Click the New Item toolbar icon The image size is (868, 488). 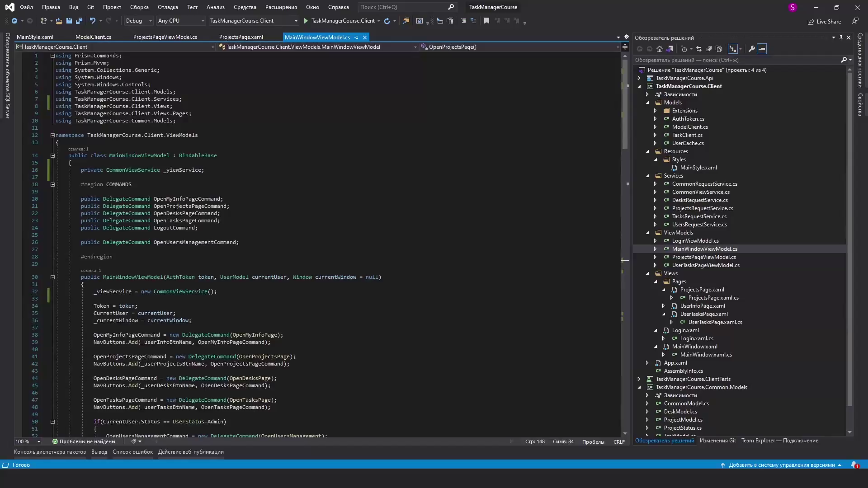pos(43,21)
